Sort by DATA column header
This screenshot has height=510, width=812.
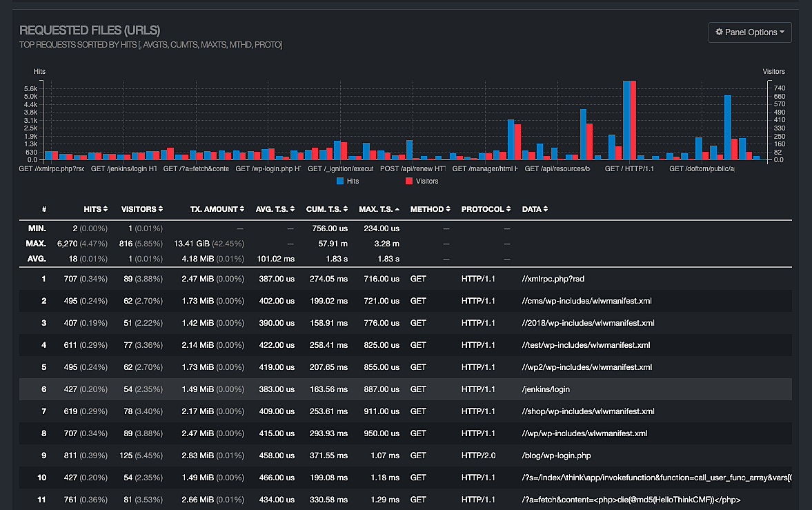tap(535, 209)
